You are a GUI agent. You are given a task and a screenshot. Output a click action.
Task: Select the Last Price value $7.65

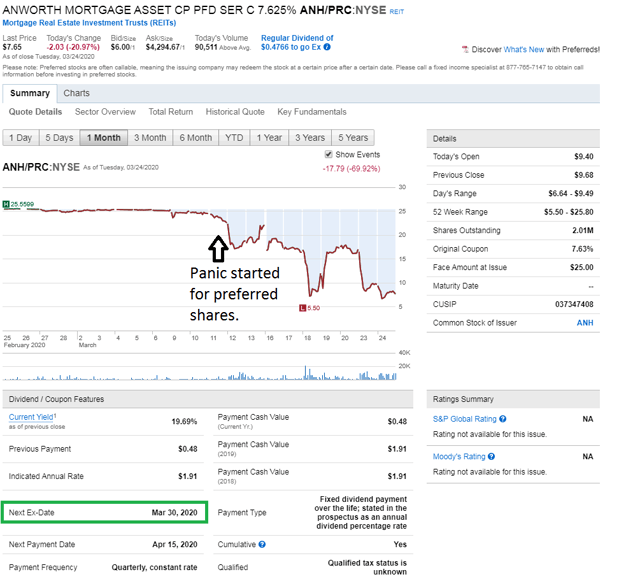12,47
